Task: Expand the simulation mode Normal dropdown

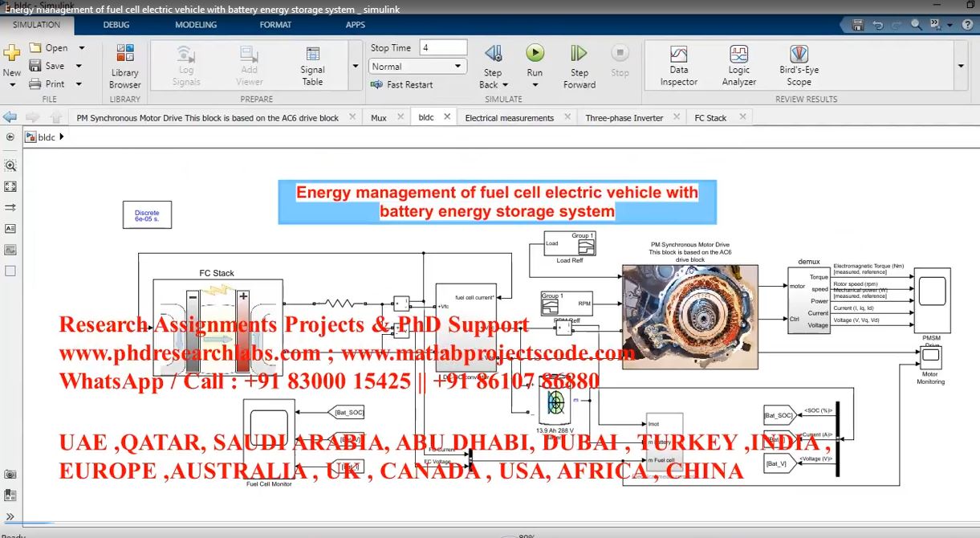Action: pyautogui.click(x=458, y=67)
